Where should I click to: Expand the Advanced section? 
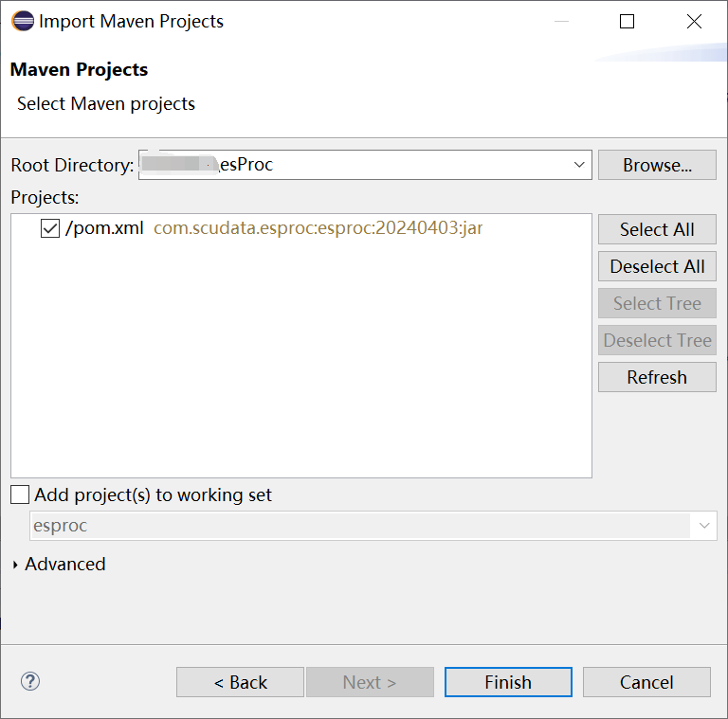15,565
